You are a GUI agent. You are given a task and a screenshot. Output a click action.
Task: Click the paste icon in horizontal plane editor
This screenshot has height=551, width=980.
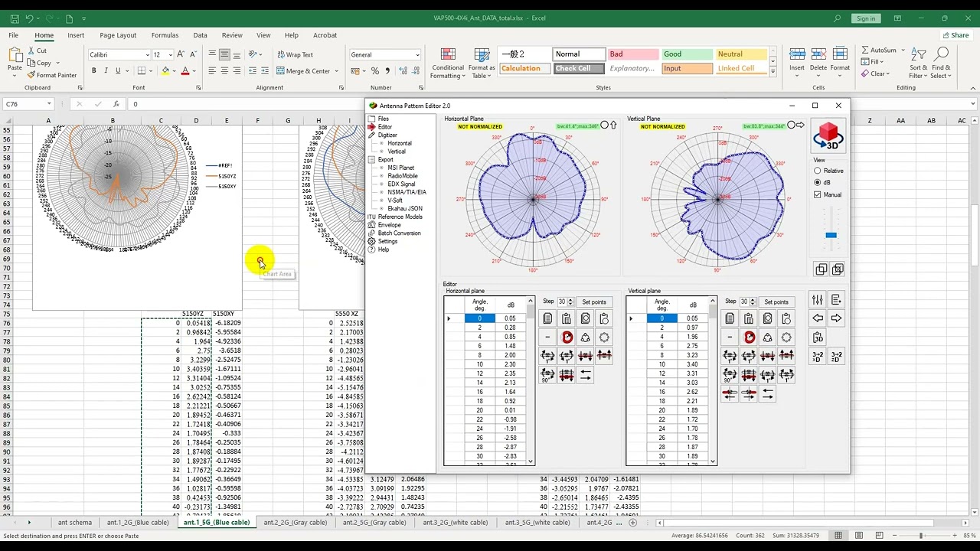(x=567, y=318)
